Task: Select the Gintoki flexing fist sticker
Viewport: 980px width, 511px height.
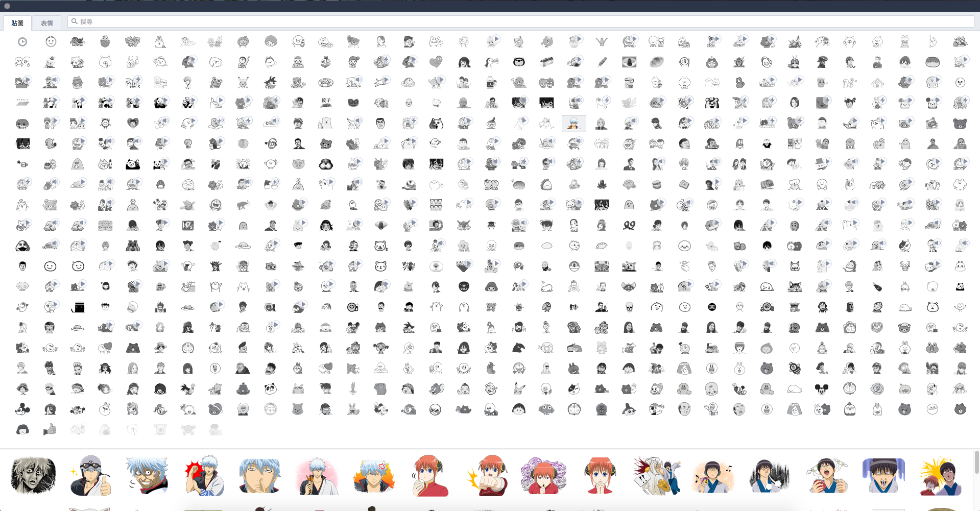Action: 204,476
